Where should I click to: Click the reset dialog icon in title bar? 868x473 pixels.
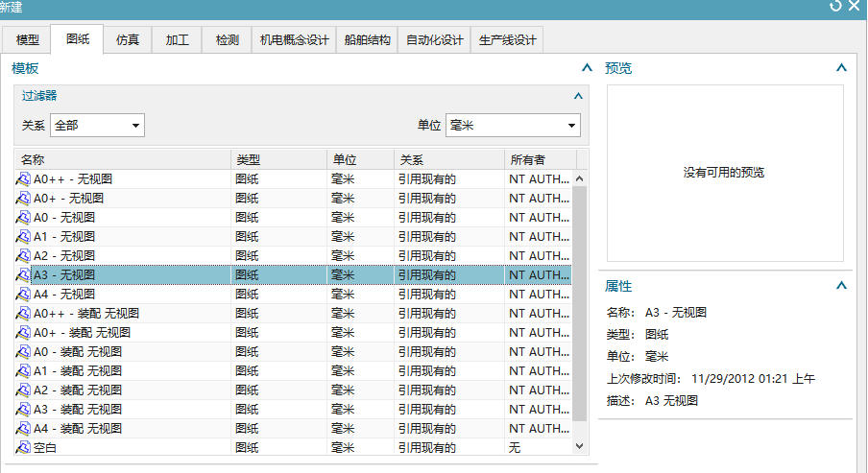(x=836, y=6)
